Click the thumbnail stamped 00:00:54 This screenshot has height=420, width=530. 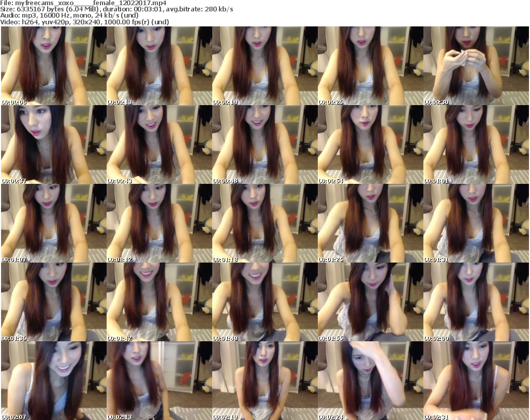pos(370,144)
